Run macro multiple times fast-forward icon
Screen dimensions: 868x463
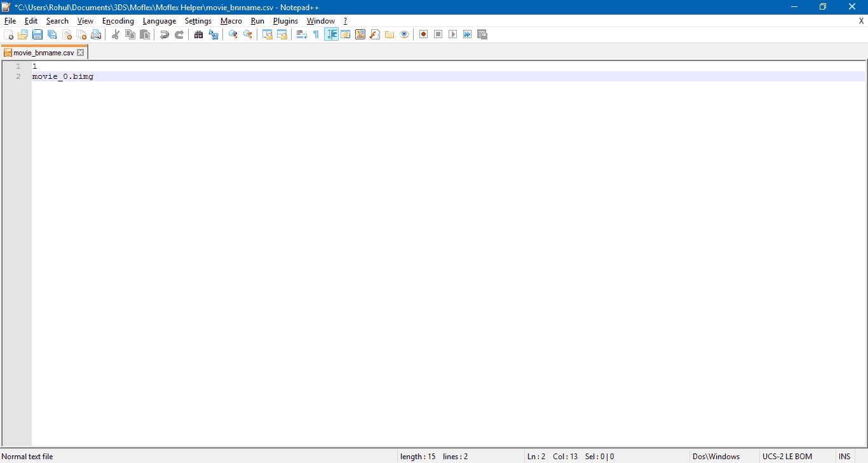click(468, 34)
